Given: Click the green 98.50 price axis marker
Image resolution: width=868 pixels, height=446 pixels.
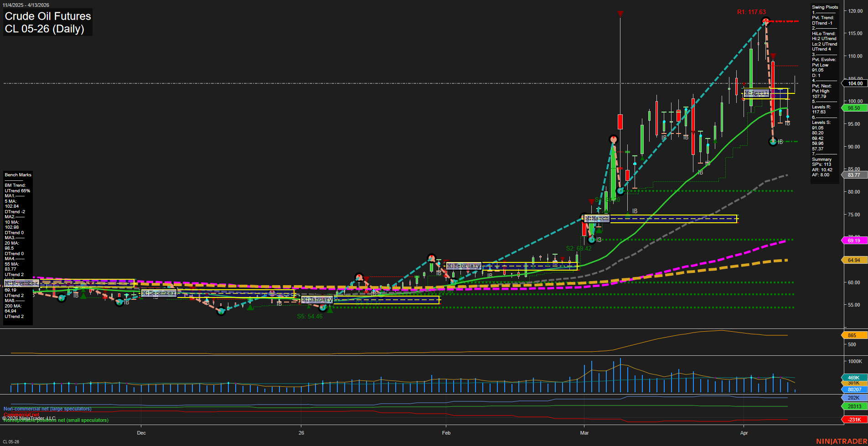Looking at the screenshot, I should pos(853,108).
